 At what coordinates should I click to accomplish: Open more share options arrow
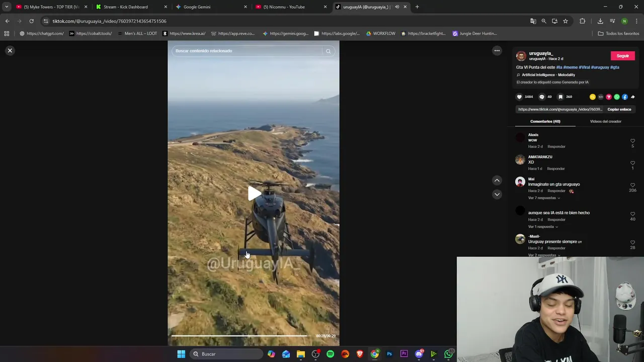[x=632, y=97]
